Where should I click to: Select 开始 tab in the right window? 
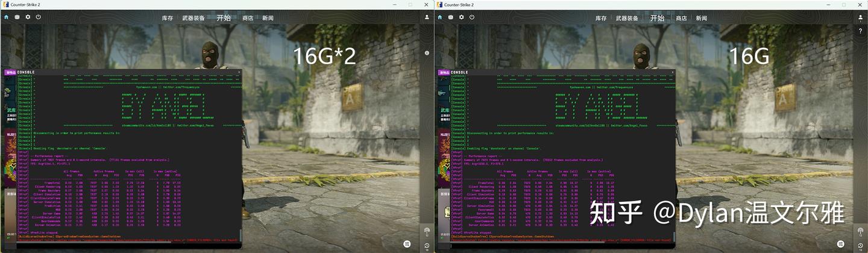point(657,17)
